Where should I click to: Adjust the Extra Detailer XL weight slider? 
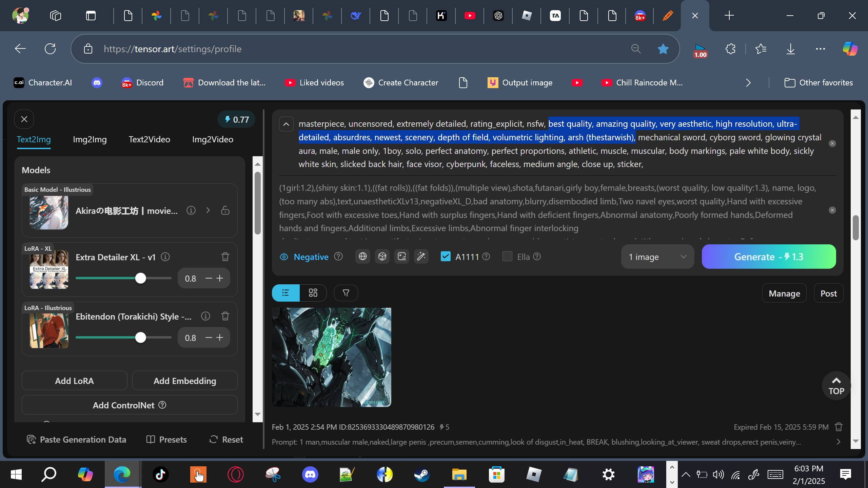point(140,278)
